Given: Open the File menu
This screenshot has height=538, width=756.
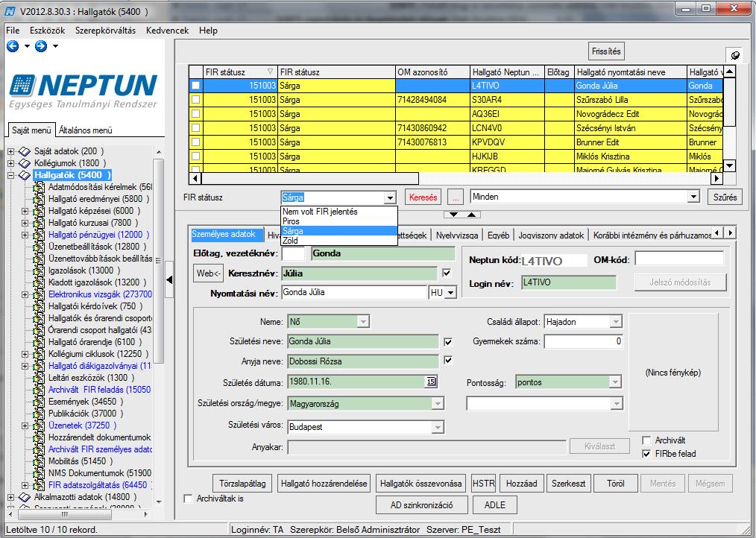Looking at the screenshot, I should (13, 31).
